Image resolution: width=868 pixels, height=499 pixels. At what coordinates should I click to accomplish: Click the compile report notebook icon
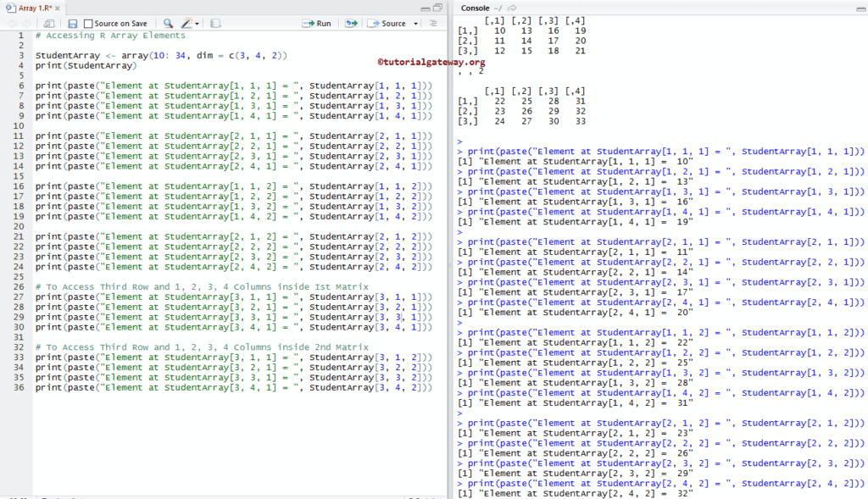215,23
